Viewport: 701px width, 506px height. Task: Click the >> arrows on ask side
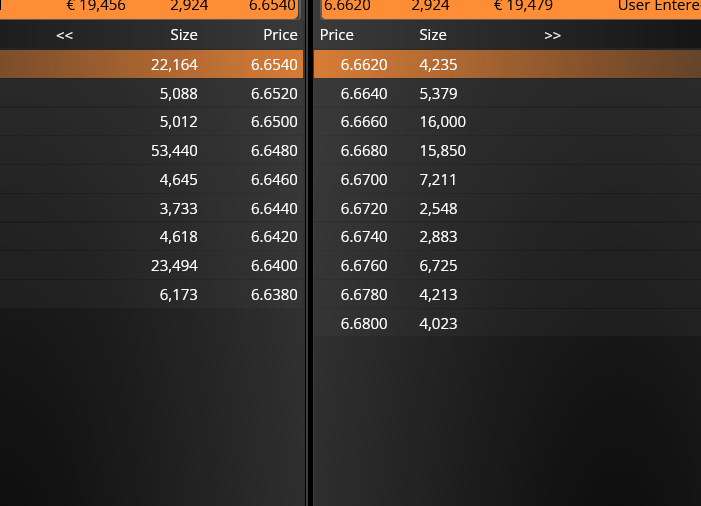[x=552, y=35]
